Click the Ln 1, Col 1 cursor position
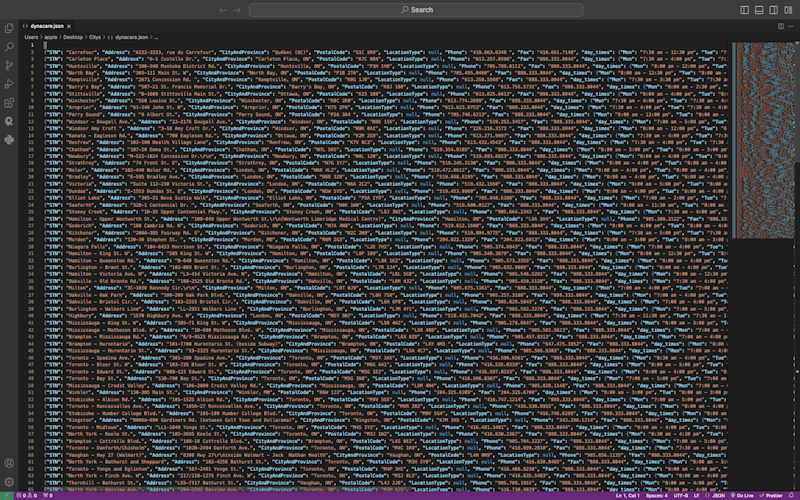This screenshot has height=500, width=800. (x=628, y=495)
